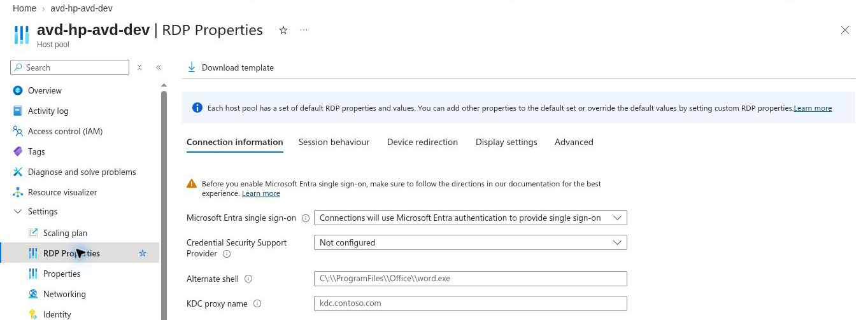Show info tooltip for Alternate shell
The image size is (868, 320).
[248, 279]
